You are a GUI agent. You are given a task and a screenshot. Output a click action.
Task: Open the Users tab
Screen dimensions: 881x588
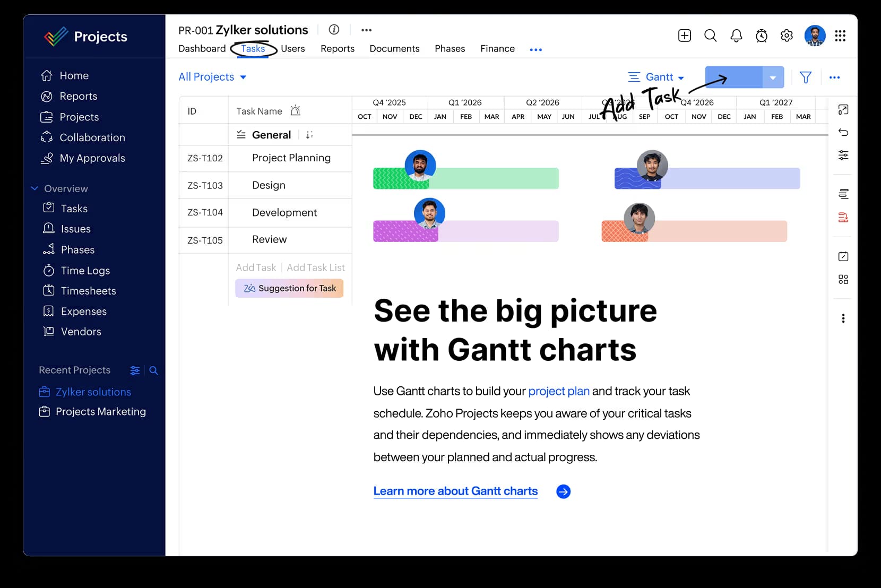(x=293, y=48)
